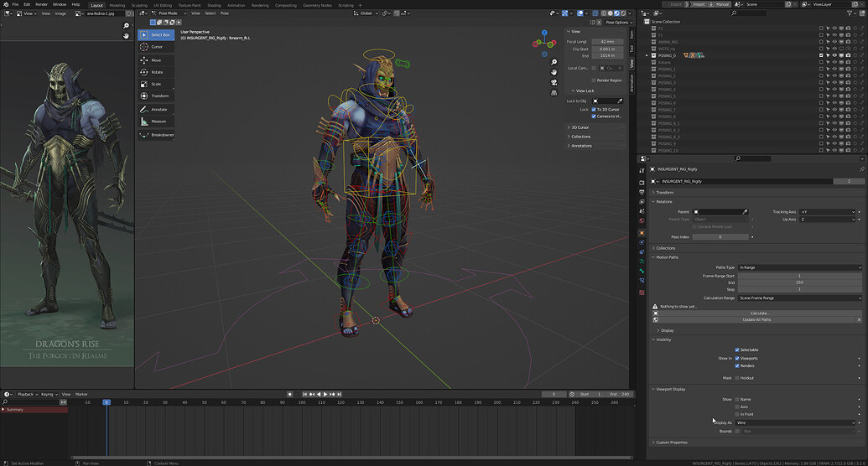Switch to the Sculpting workspace tab

(139, 5)
